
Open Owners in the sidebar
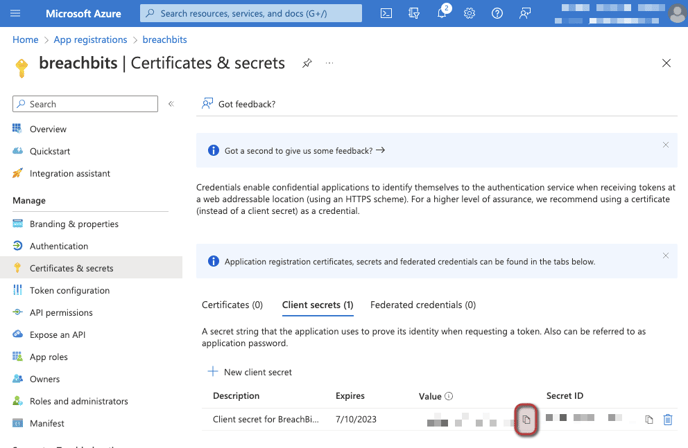coord(44,379)
